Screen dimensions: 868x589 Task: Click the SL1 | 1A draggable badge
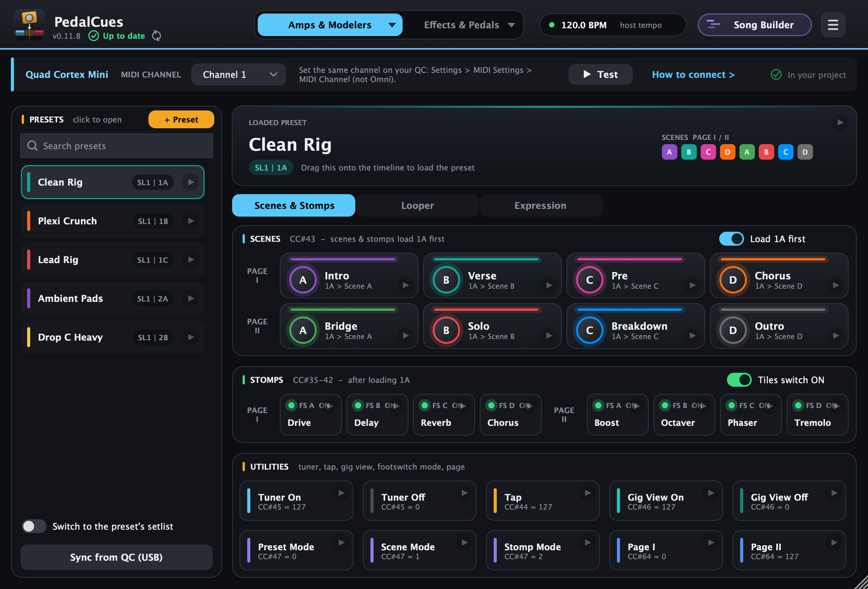point(270,167)
